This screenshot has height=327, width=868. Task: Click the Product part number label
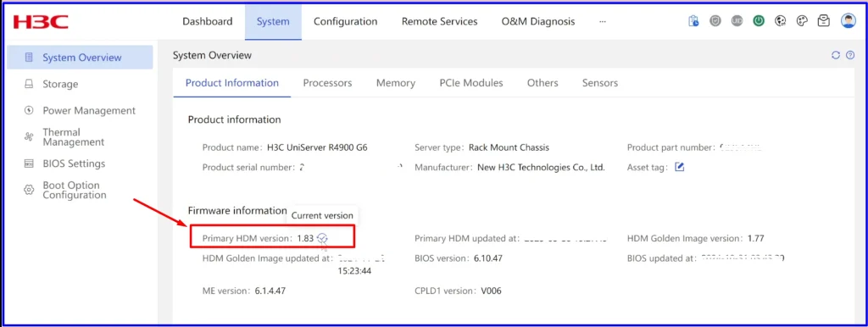click(671, 147)
